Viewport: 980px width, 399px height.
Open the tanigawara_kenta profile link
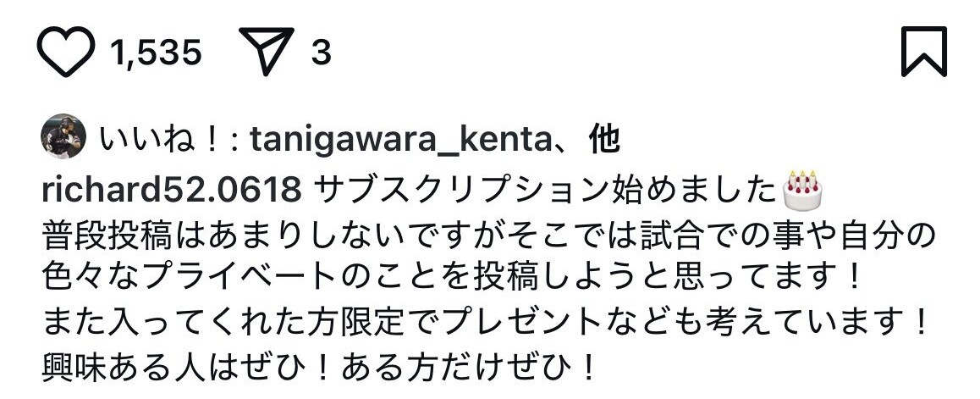point(399,141)
